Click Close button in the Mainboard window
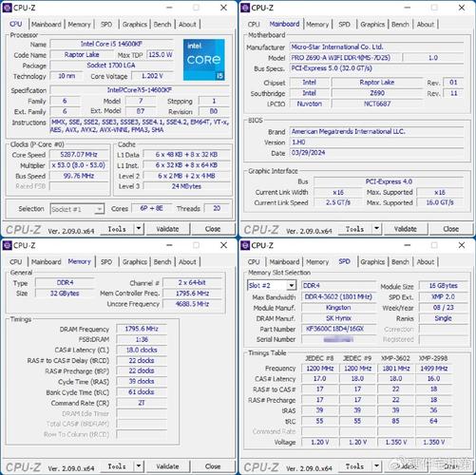 (451, 229)
